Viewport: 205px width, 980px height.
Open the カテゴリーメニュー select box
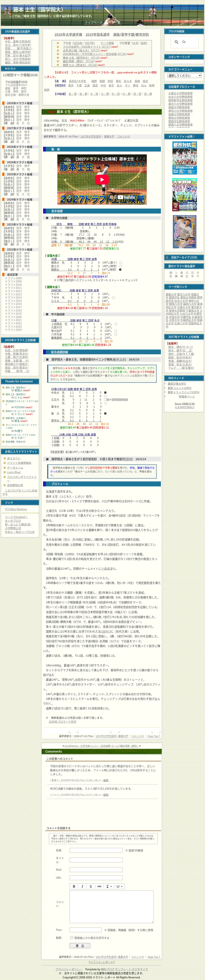click(184, 76)
